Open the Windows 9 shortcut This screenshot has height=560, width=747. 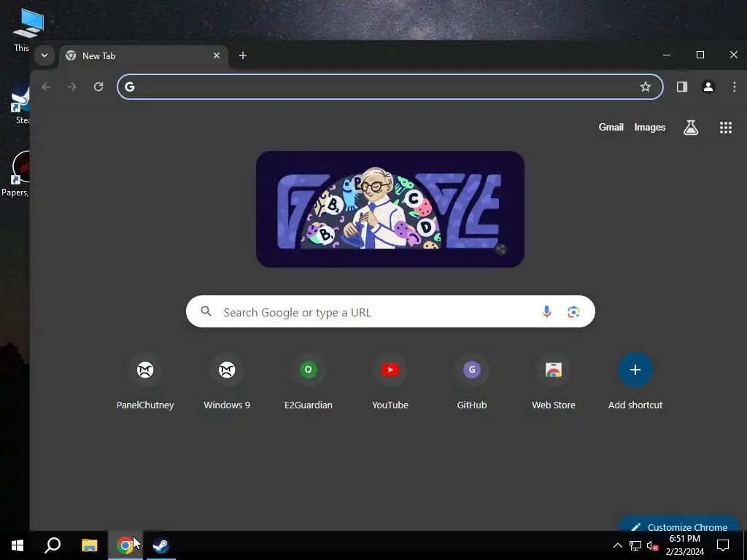[227, 382]
